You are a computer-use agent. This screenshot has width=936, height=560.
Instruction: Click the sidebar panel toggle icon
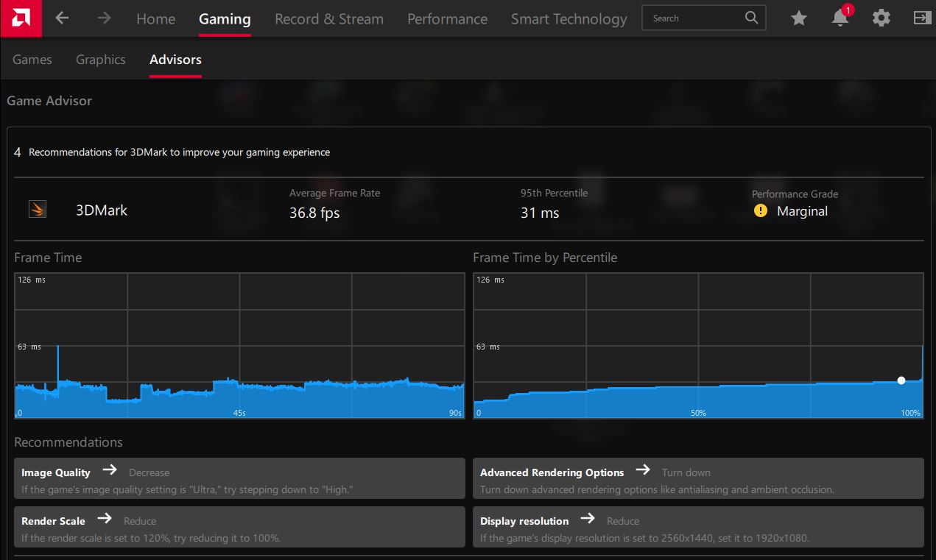pyautogui.click(x=922, y=18)
